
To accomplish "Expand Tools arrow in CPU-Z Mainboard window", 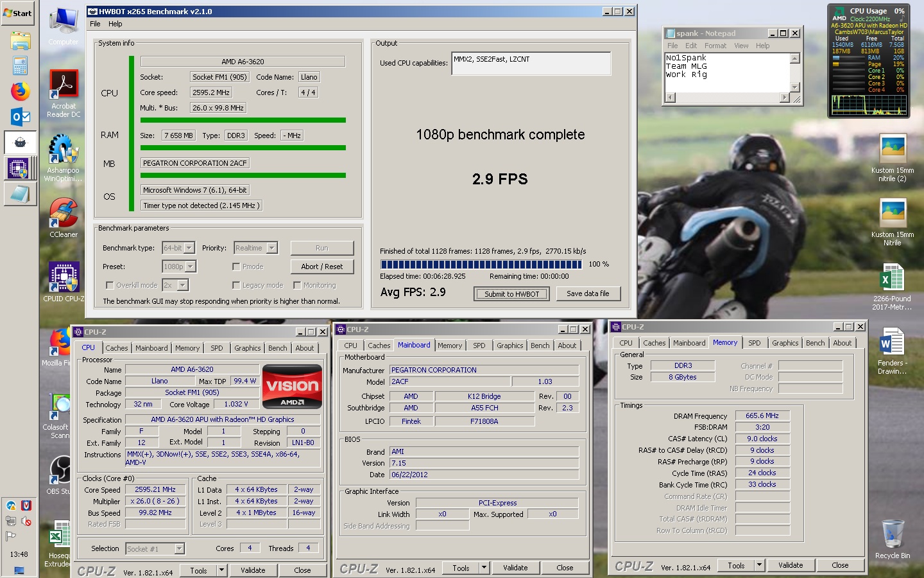I will (x=484, y=568).
